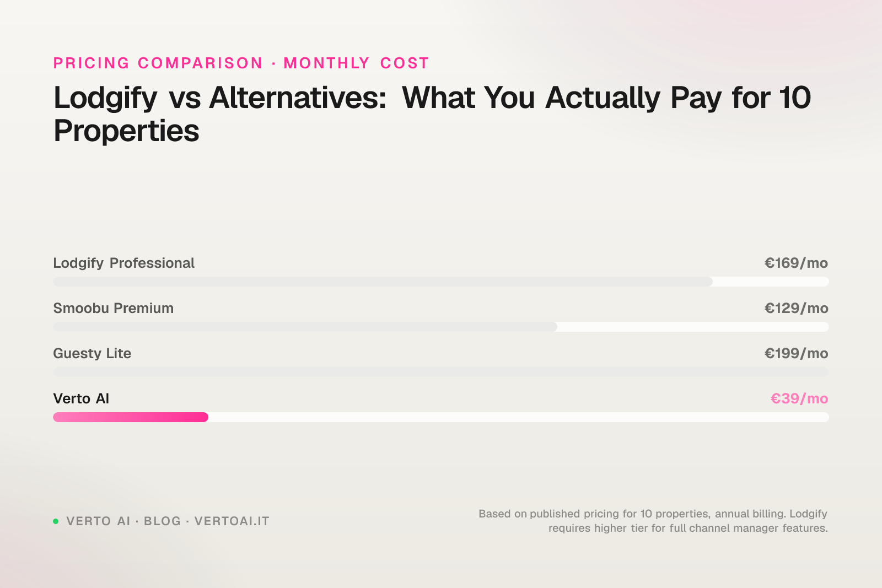Click the €129/mo price value
Screen dimensions: 882x588
(x=795, y=308)
